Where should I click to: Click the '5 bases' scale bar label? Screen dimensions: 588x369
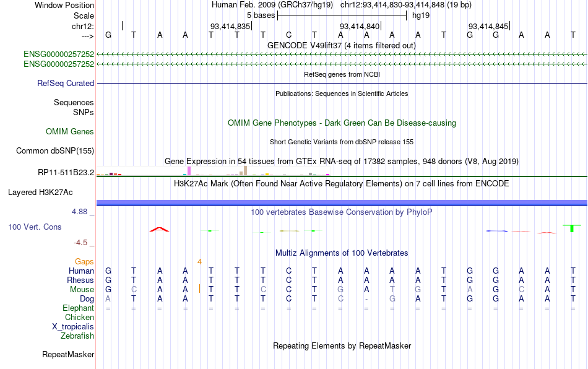pyautogui.click(x=261, y=15)
